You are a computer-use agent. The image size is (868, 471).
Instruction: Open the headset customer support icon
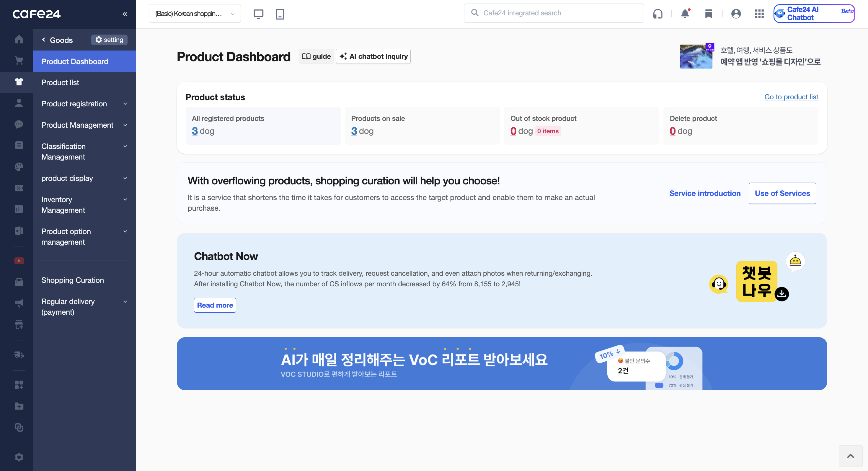[x=657, y=14]
